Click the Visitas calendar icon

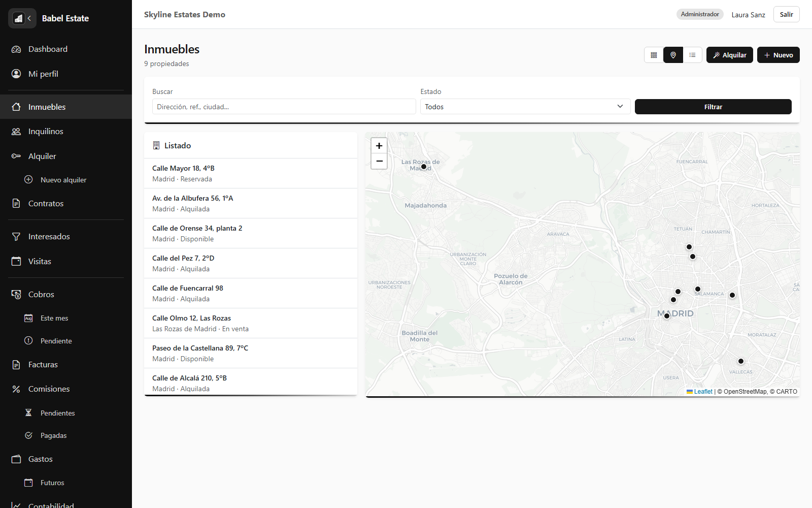[16, 261]
